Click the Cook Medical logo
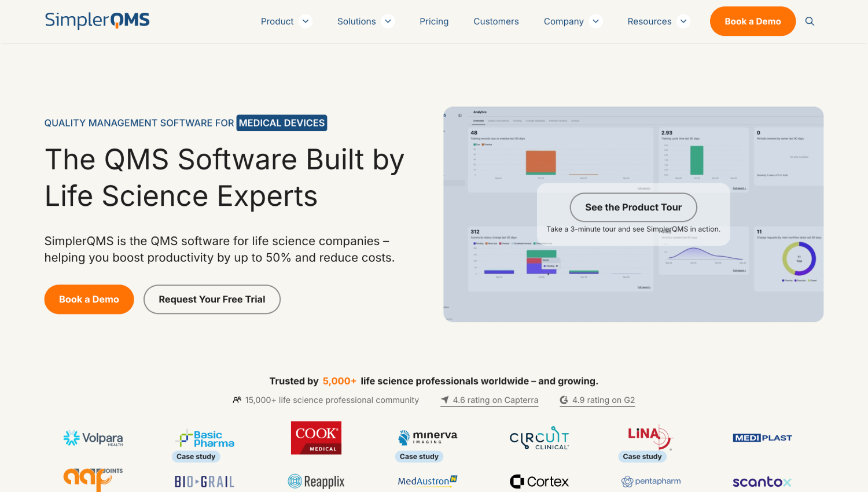The image size is (868, 492). pos(316,438)
